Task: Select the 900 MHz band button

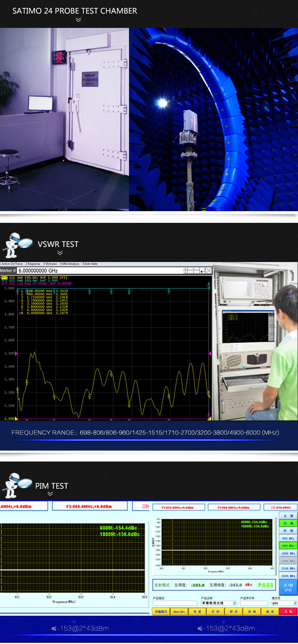Action: 288,546
